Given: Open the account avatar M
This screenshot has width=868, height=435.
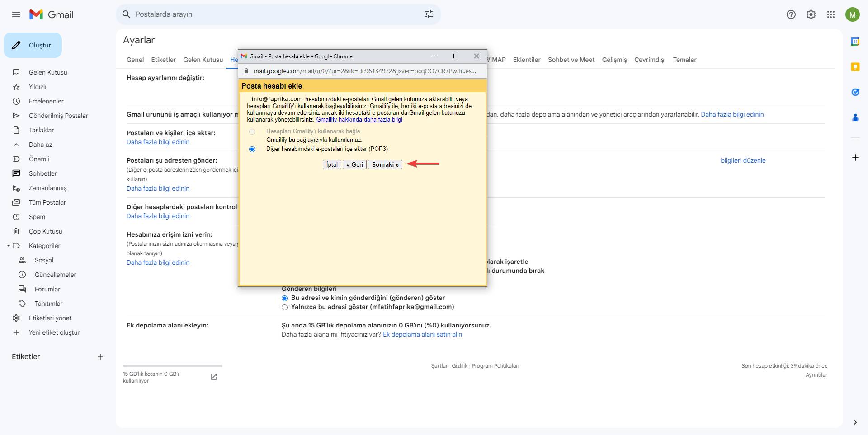Looking at the screenshot, I should (x=853, y=14).
